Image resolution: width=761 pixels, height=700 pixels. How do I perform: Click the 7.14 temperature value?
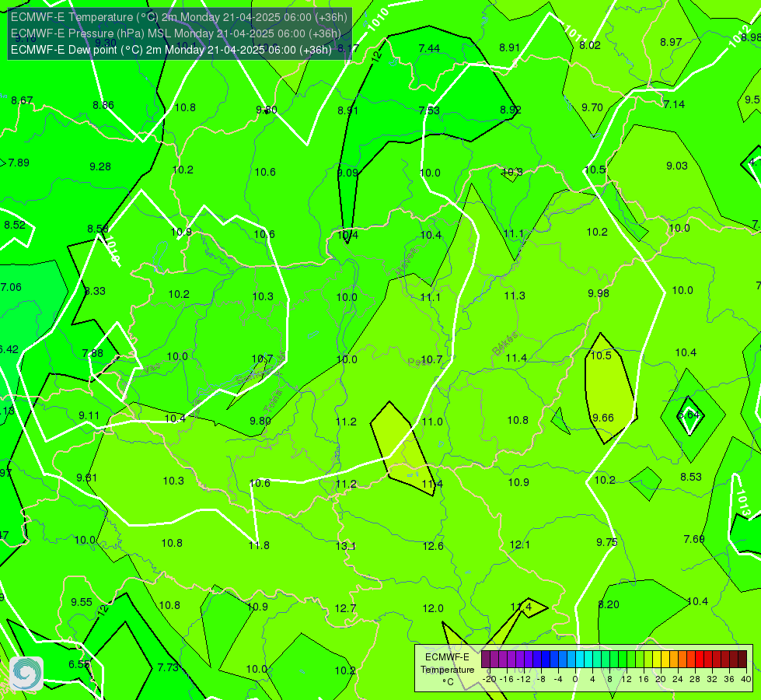coord(674,104)
